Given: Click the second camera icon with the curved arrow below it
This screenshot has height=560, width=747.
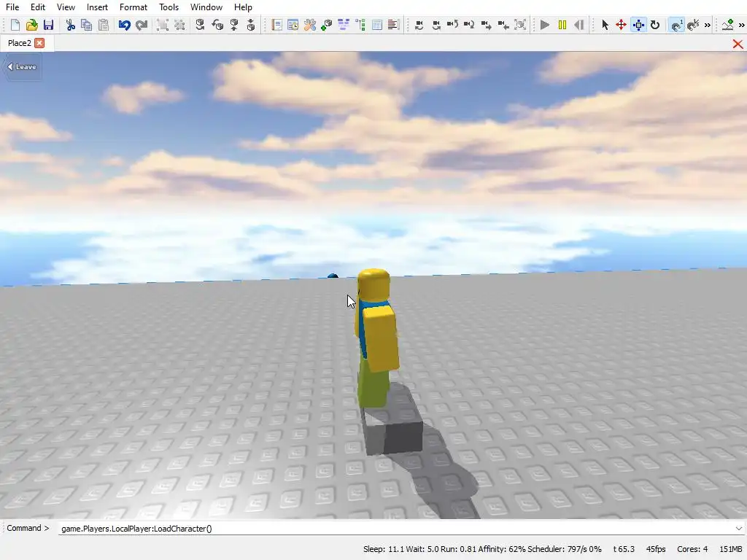Looking at the screenshot, I should [436, 25].
